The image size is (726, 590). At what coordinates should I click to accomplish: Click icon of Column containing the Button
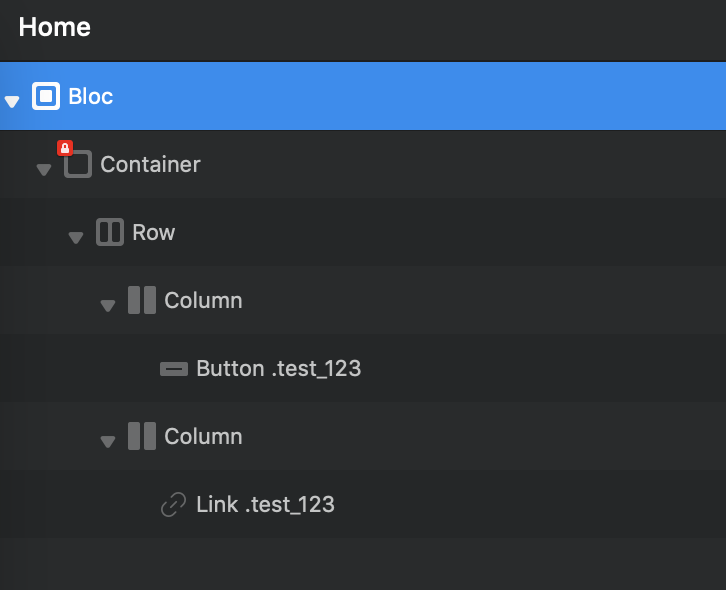[x=142, y=301]
